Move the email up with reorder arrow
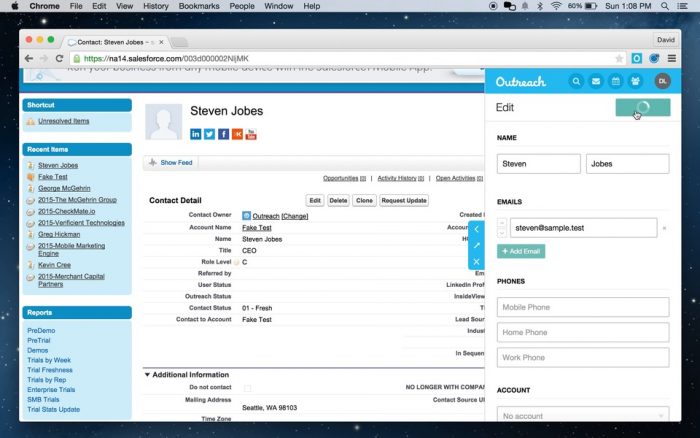 (x=502, y=223)
